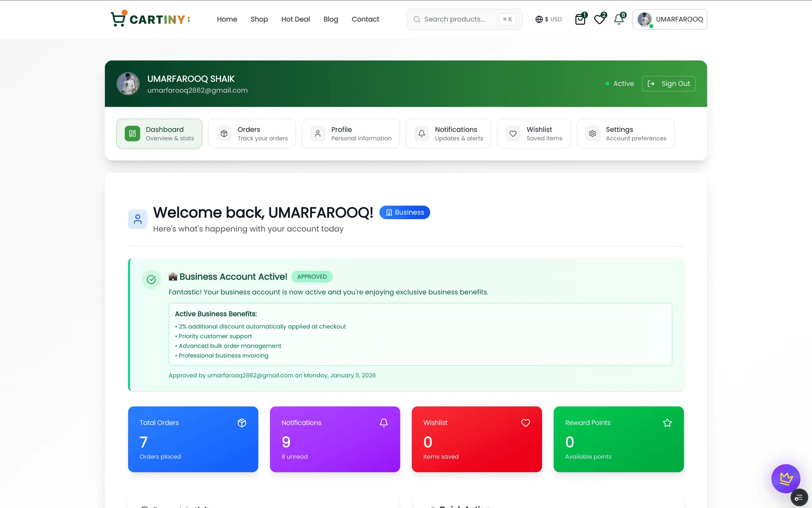Click the bell icon on Notifications card
812x508 pixels.
pyautogui.click(x=384, y=423)
